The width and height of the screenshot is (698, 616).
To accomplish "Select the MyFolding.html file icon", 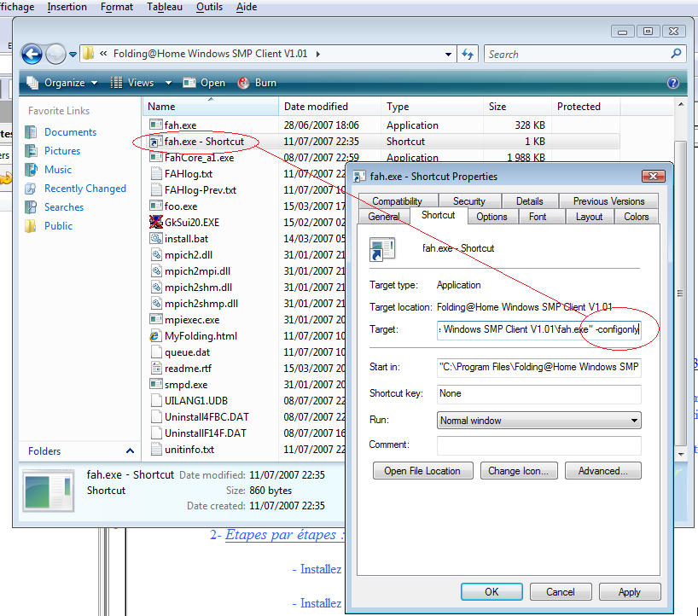I will pos(156,336).
